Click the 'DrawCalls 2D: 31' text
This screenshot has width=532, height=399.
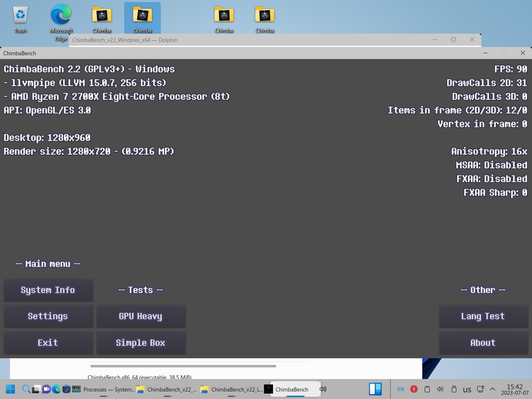click(487, 83)
